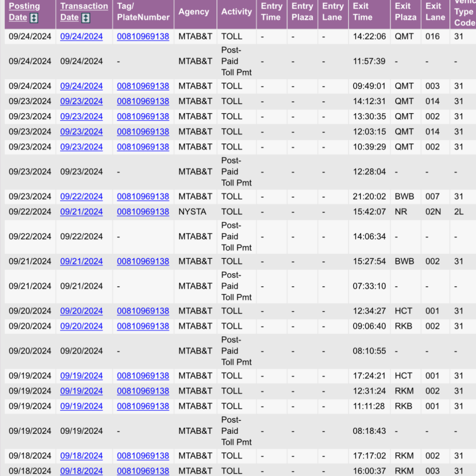The image size is (476, 476).
Task: Click the exit time 21:20:02 cell
Action: (369, 196)
